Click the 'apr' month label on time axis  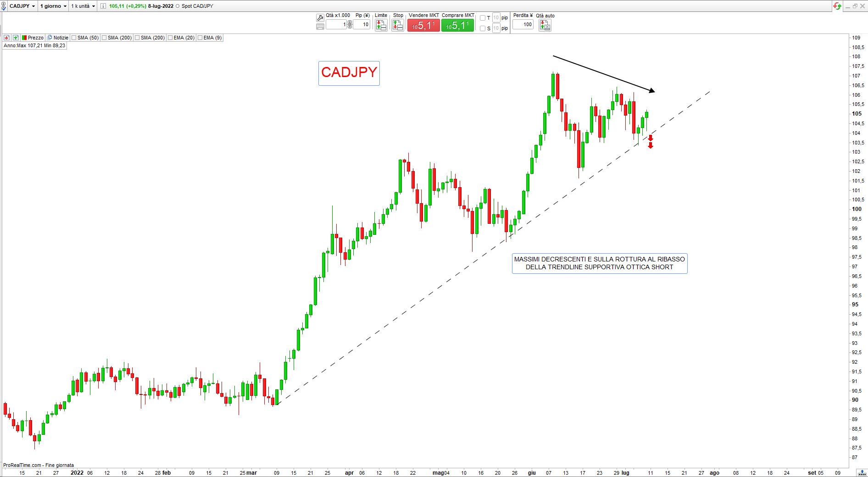[349, 473]
